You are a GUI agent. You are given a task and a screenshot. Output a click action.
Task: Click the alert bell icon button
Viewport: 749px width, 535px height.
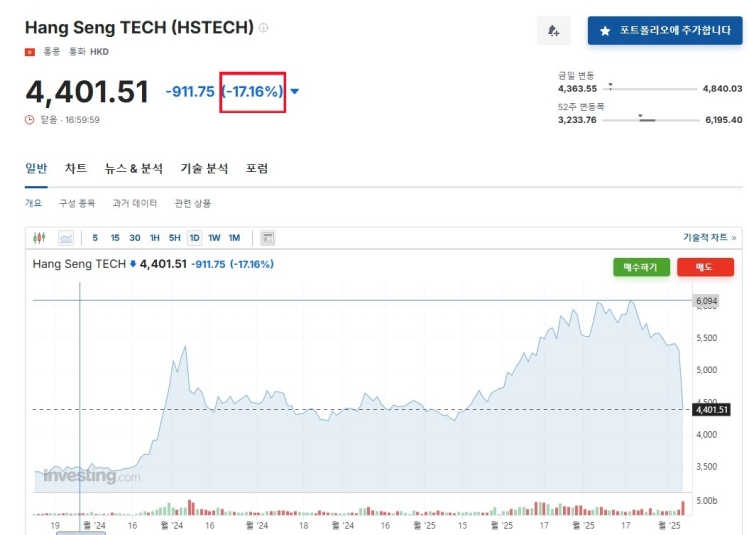click(x=553, y=31)
